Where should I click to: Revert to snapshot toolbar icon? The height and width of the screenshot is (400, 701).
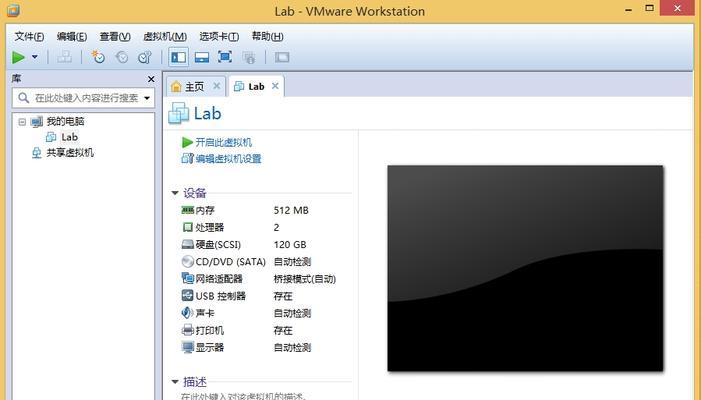(122, 57)
